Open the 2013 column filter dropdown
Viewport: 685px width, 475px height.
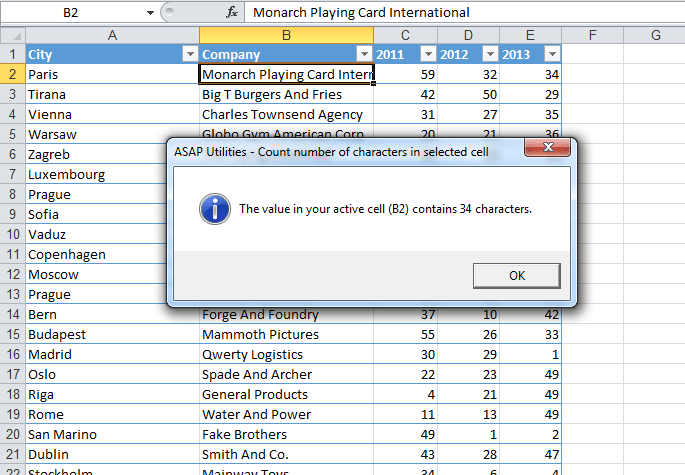551,55
